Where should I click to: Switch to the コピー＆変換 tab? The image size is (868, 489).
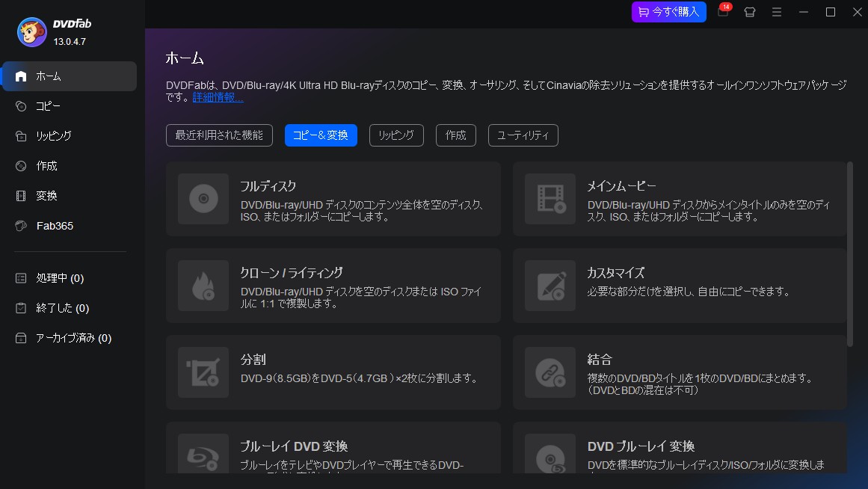click(x=321, y=135)
